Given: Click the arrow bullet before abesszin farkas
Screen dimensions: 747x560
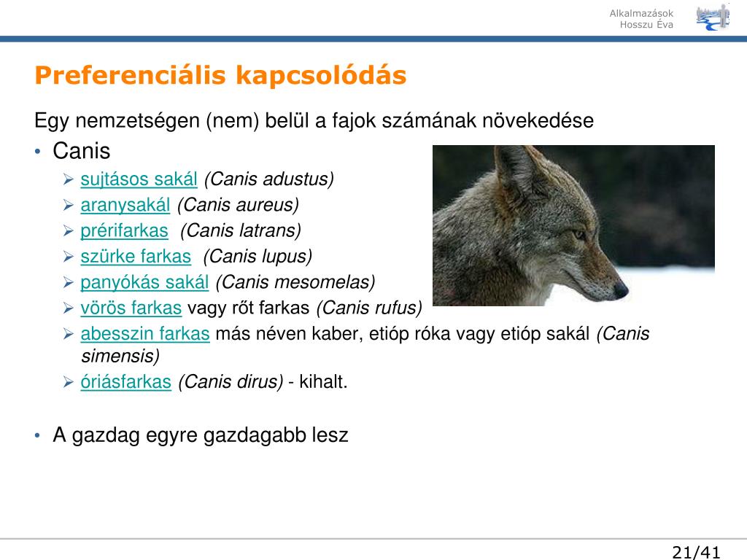Looking at the screenshot, I should point(69,334).
